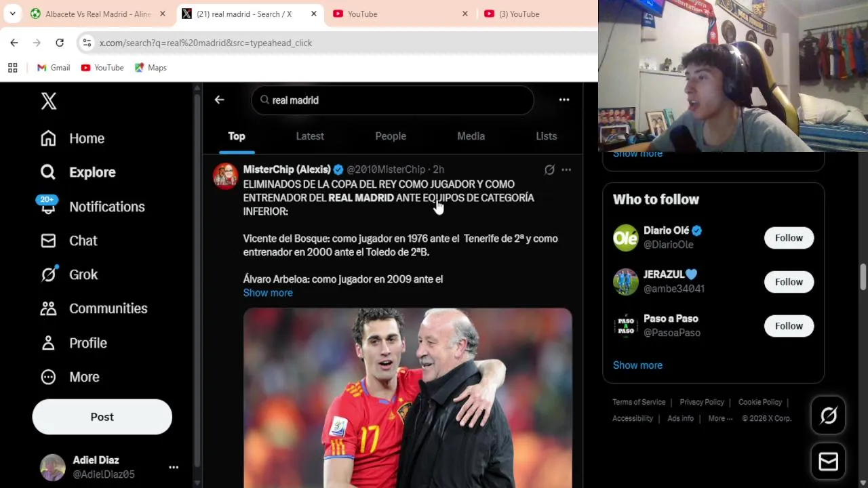Screen dimensions: 868x488
Task: Click Grok explain icon on tweet
Action: pos(549,169)
